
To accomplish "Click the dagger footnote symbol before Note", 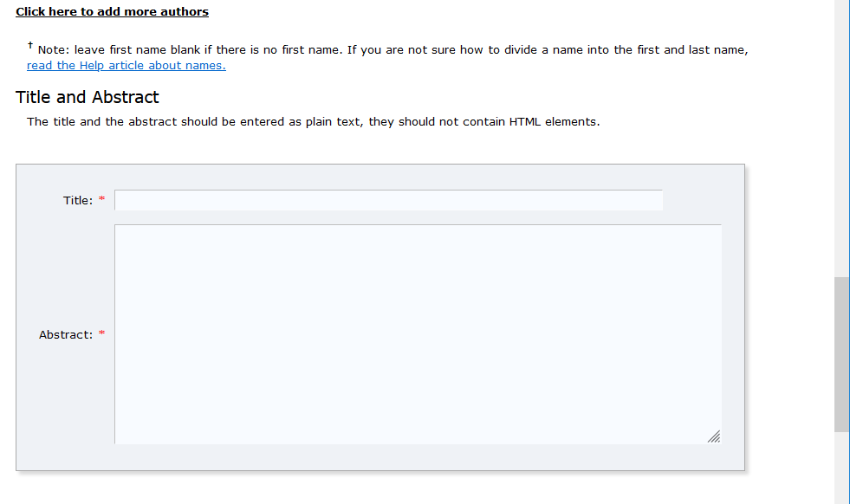I will pyautogui.click(x=30, y=46).
